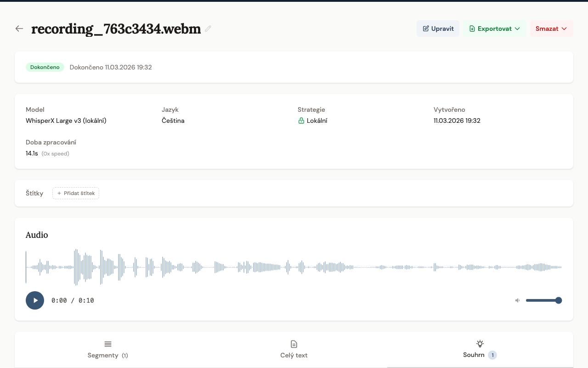This screenshot has height=368, width=588.
Task: Click the chevron arrow next to Exportovat
Action: tap(517, 29)
